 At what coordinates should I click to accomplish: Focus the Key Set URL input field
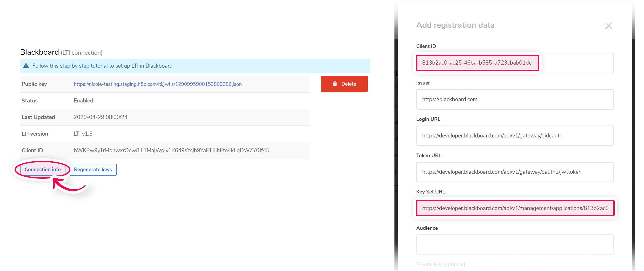click(514, 208)
